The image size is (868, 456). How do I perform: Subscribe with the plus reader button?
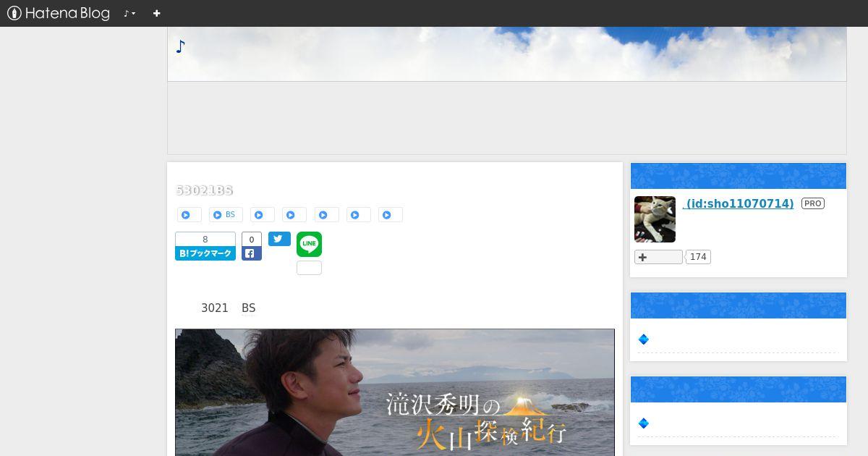point(658,257)
